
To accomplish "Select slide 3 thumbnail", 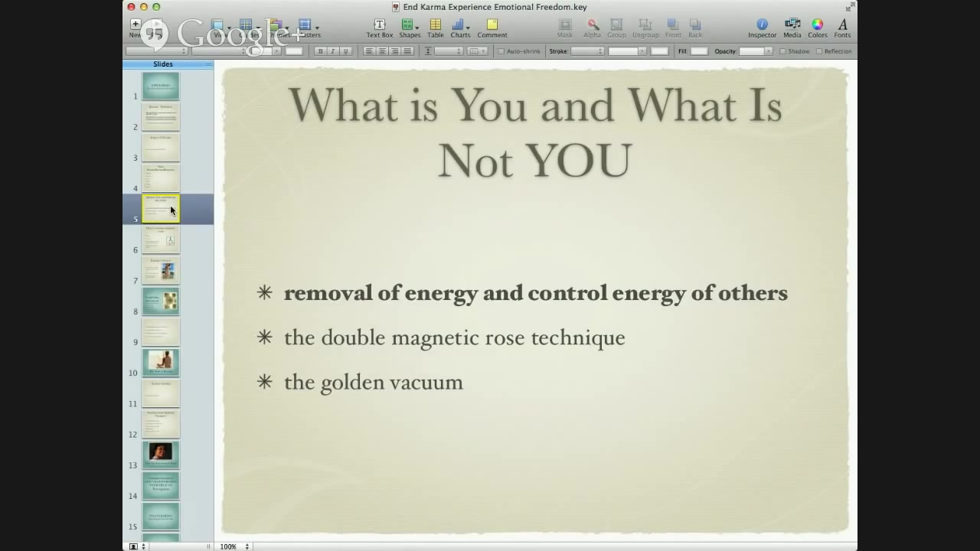I will coord(161,147).
